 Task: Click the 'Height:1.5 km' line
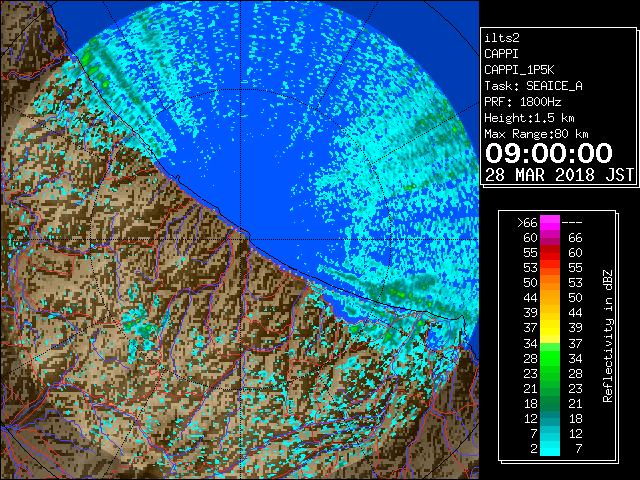529,118
